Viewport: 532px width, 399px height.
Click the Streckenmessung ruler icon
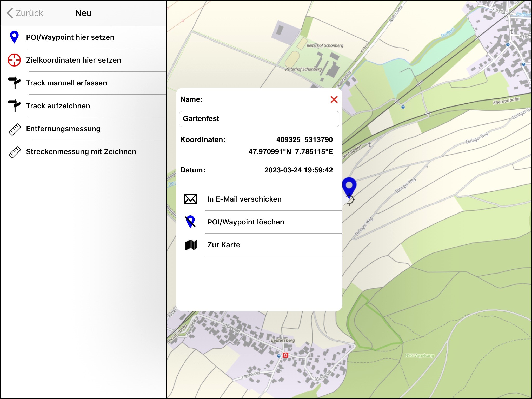pyautogui.click(x=14, y=151)
